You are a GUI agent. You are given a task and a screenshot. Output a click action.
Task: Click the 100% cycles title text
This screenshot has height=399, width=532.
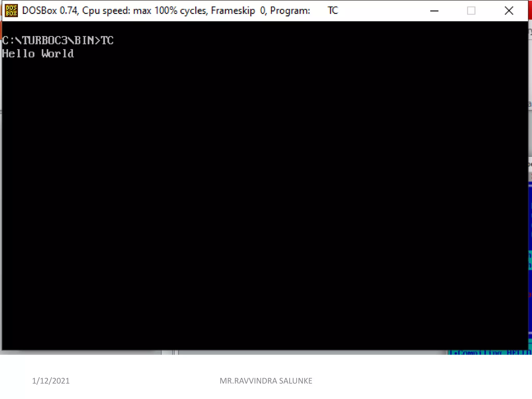(181, 11)
